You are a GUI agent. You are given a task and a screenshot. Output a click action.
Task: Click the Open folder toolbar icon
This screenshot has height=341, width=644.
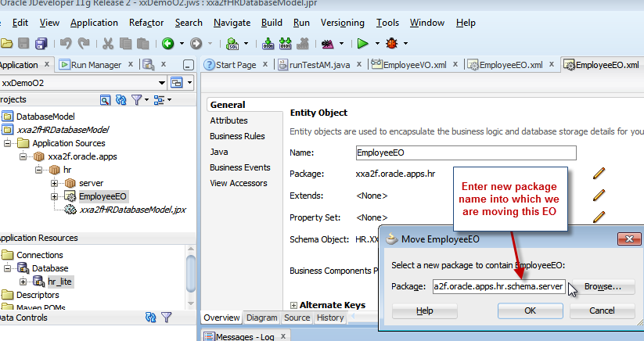pyautogui.click(x=6, y=43)
